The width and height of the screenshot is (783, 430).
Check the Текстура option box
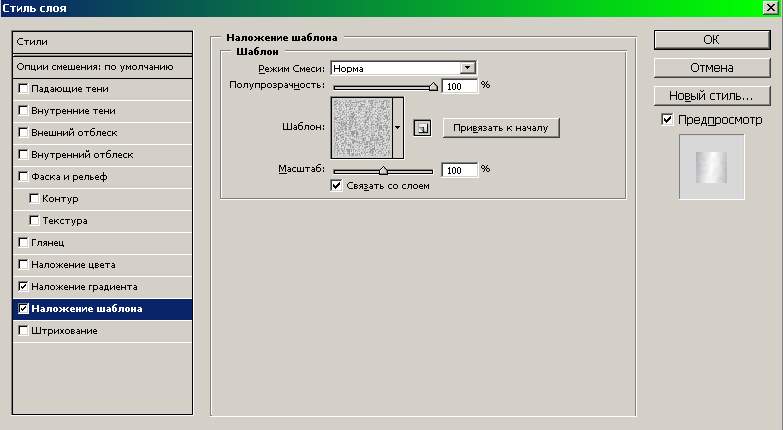(x=34, y=220)
